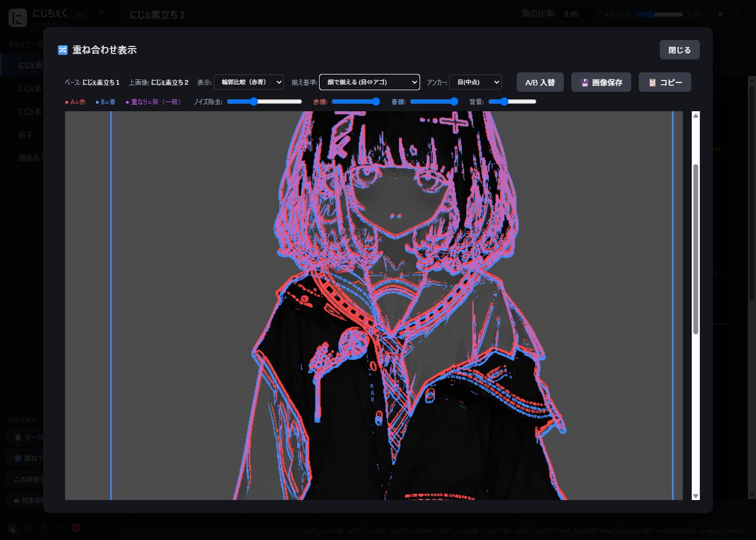This screenshot has width=756, height=540.
Task: Open the 表示 dropdown showing 輪郭比較（赤青）
Action: (x=249, y=82)
